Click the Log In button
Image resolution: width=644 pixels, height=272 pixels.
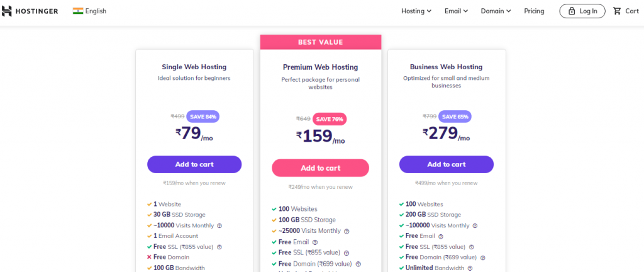pyautogui.click(x=582, y=11)
